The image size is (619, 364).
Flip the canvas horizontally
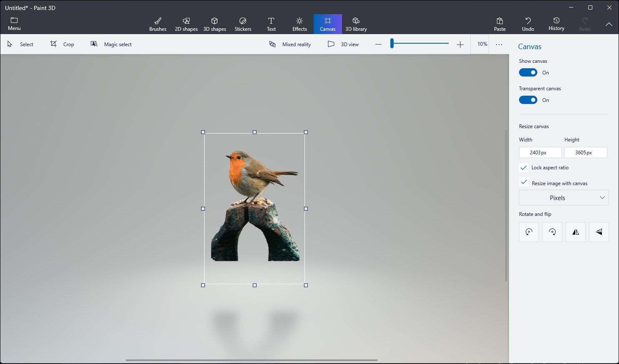pos(575,232)
